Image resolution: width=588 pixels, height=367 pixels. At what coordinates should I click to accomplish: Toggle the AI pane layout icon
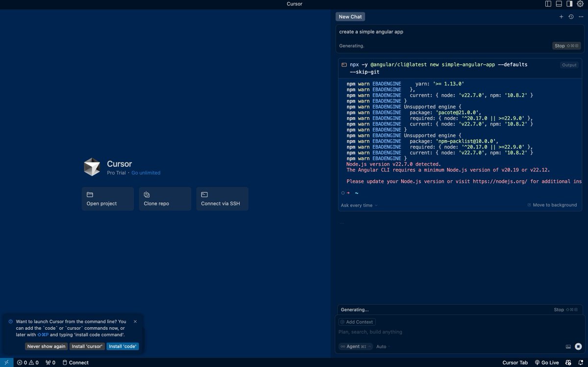point(569,4)
